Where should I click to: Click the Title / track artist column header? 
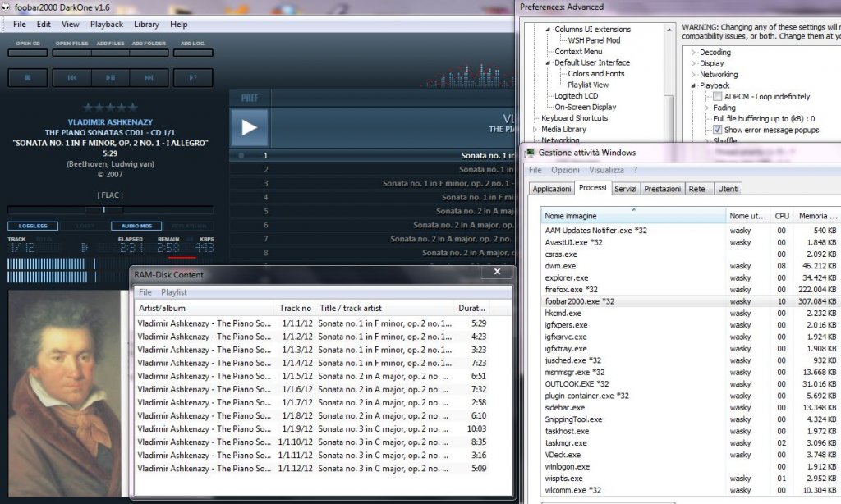click(384, 309)
